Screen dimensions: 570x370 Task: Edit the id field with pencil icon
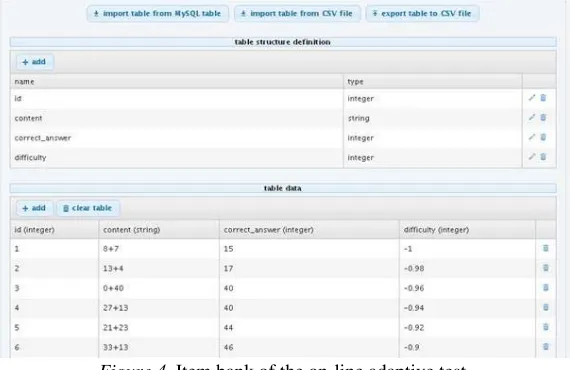(x=532, y=98)
